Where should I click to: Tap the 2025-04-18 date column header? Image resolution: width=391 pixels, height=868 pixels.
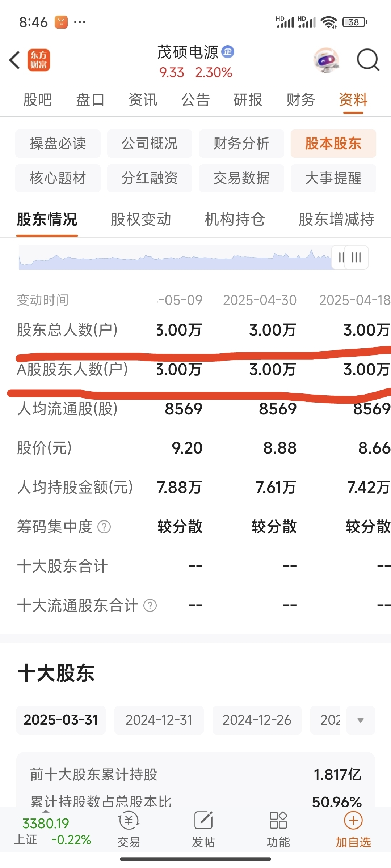[x=355, y=300]
